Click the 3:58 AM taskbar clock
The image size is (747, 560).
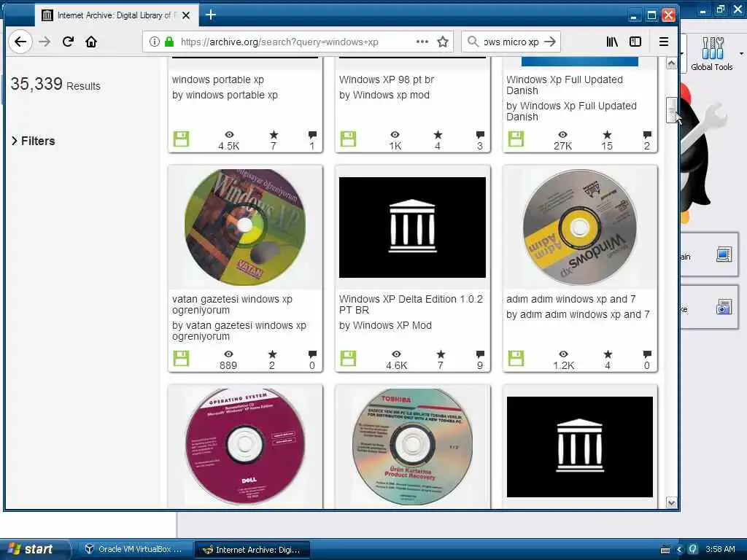coord(720,549)
